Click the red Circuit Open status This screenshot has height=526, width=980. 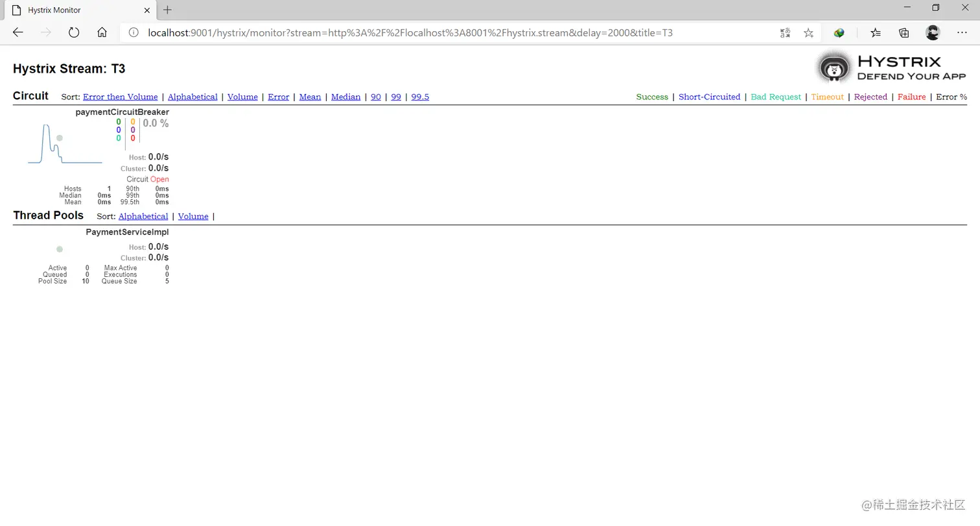click(159, 179)
